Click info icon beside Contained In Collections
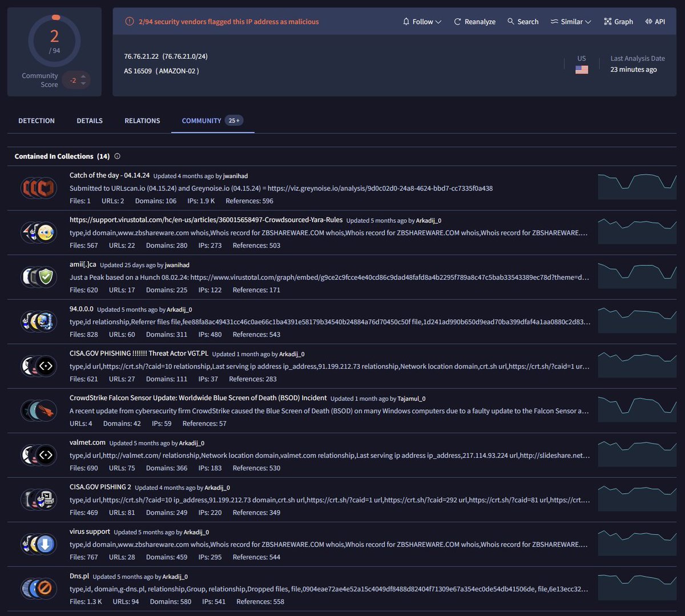The height and width of the screenshot is (616, 685). tap(118, 156)
